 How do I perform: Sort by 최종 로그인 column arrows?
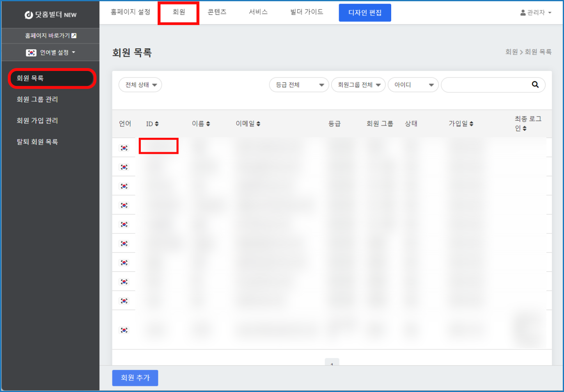click(525, 128)
